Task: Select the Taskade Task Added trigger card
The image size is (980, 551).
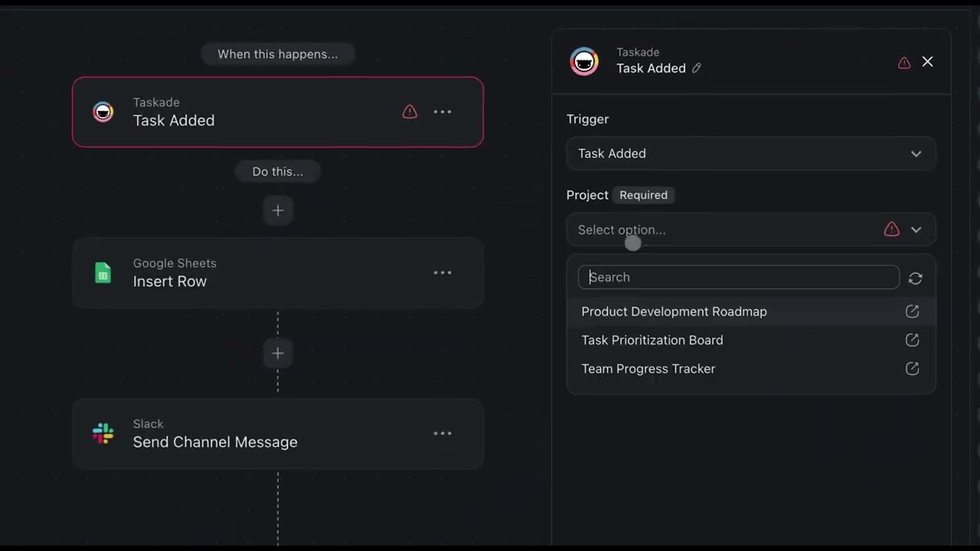Action: click(278, 112)
